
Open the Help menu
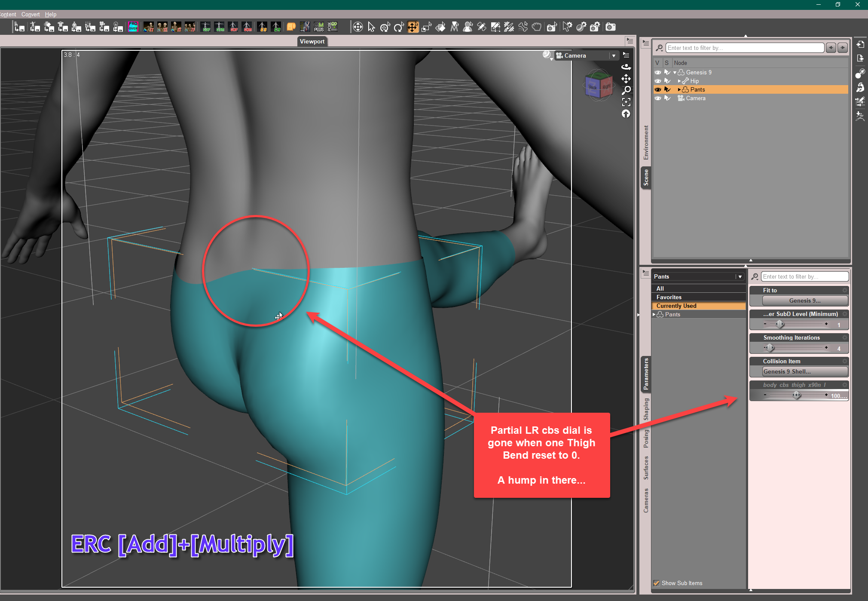point(50,14)
